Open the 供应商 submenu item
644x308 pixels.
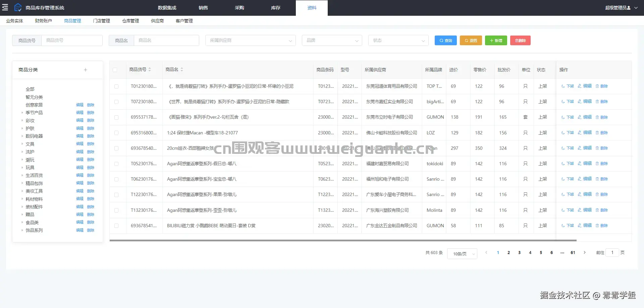tap(157, 21)
